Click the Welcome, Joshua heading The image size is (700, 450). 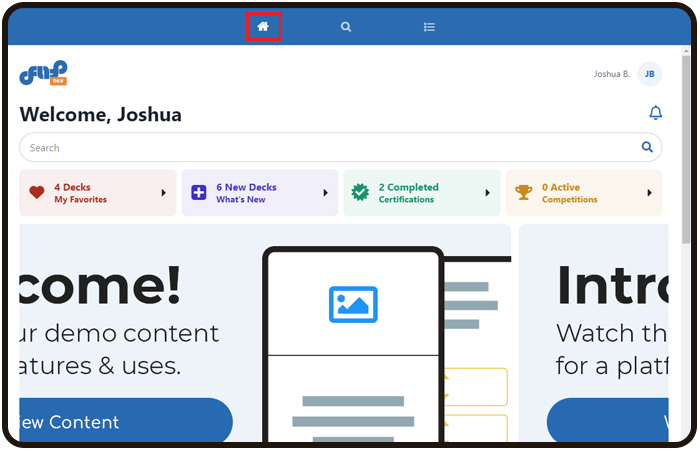tap(100, 115)
